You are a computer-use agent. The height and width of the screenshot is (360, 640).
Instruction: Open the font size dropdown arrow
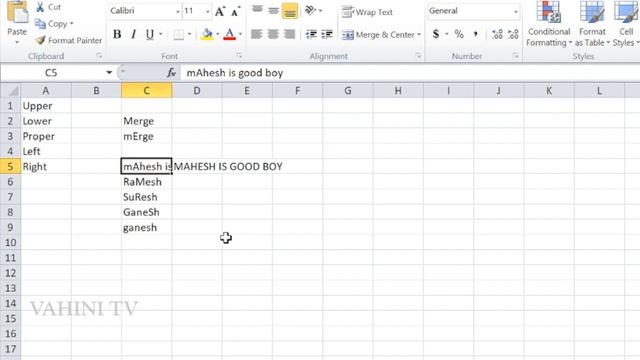click(208, 11)
